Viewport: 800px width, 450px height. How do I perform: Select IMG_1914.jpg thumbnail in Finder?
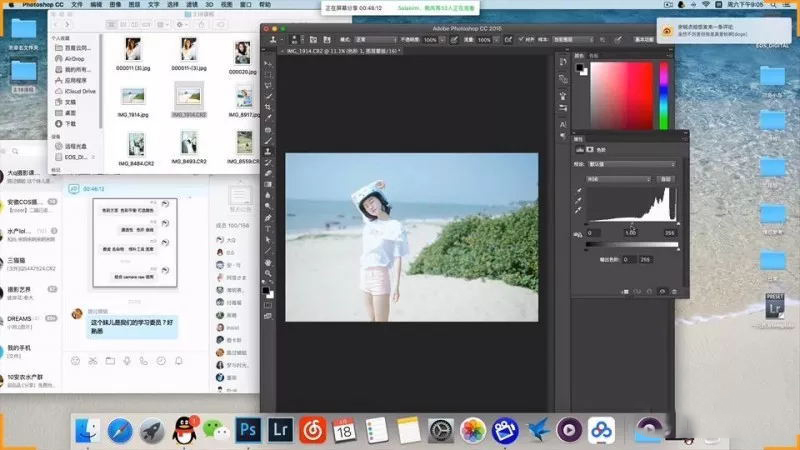point(133,96)
